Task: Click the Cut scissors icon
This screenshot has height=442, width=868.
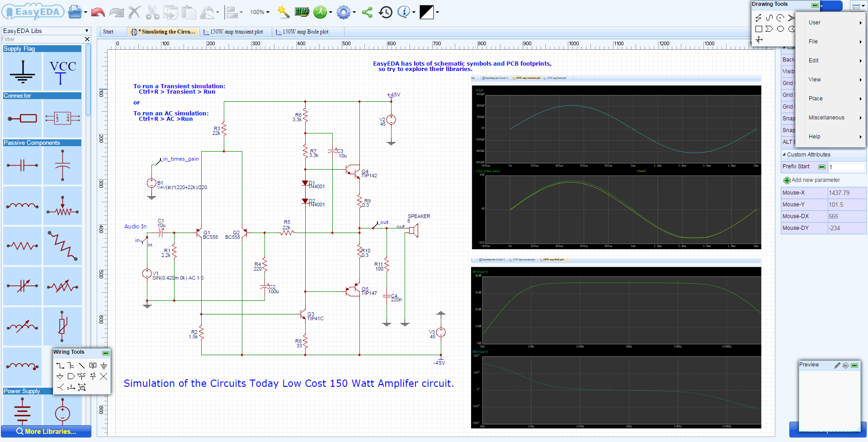Action: 152,12
